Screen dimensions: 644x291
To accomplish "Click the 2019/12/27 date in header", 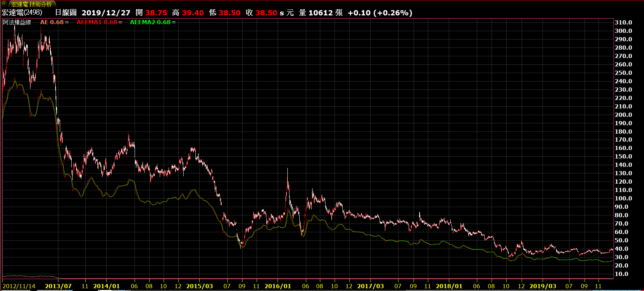I will (x=106, y=13).
